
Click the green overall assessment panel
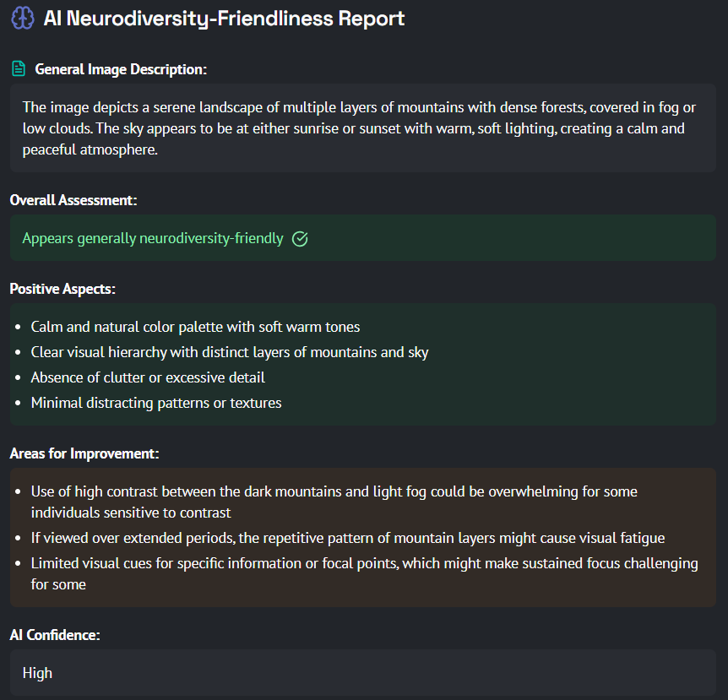click(363, 237)
